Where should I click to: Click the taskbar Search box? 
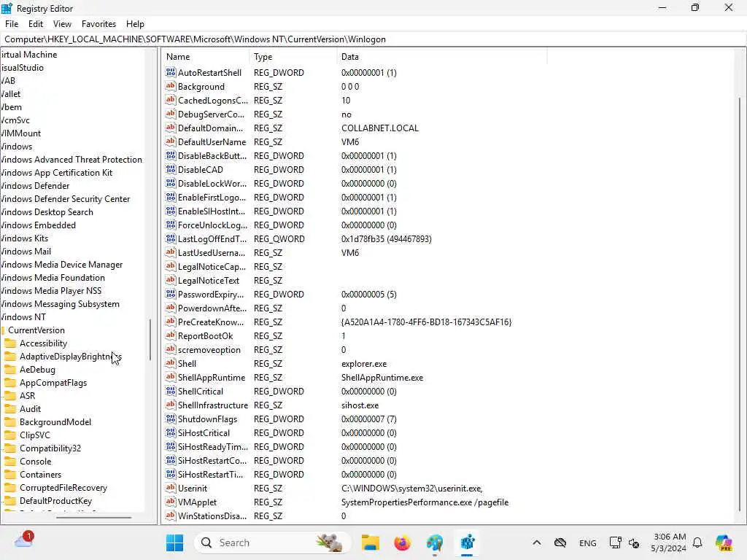[273, 542]
